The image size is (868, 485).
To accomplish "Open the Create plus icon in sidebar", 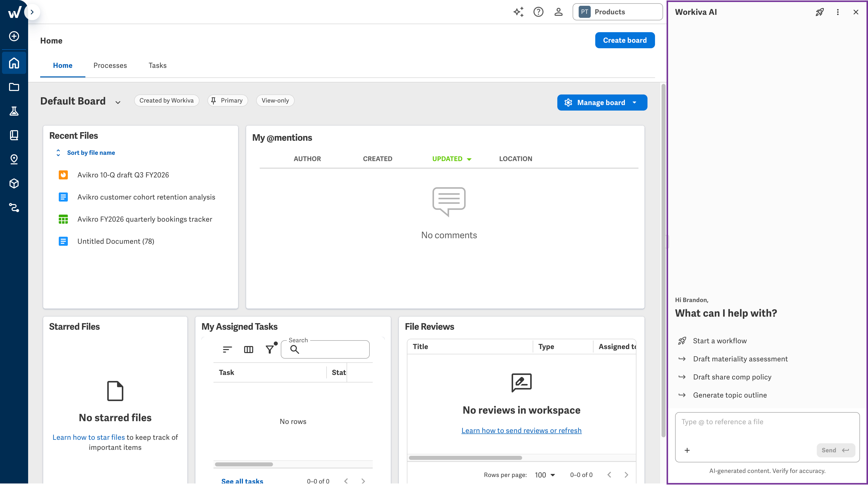I will 14,36.
